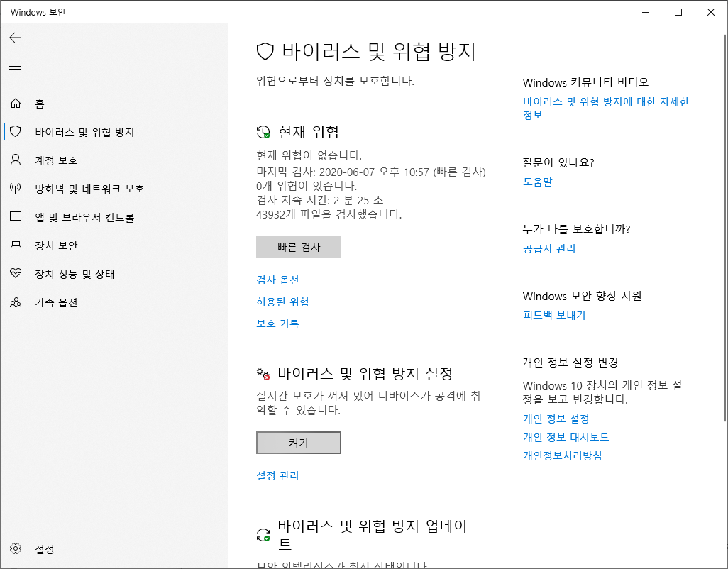Click the 43932개 파일을 검사했습니다 text
Image resolution: width=728 pixels, height=569 pixels.
[x=329, y=214]
